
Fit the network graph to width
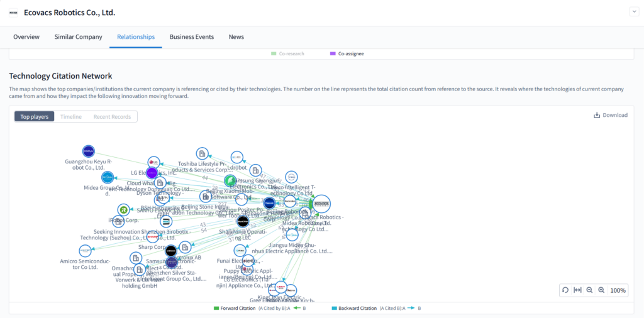click(x=577, y=290)
